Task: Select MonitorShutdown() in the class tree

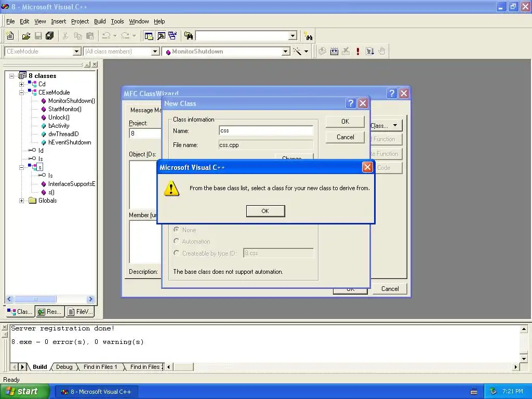Action: 71,101
